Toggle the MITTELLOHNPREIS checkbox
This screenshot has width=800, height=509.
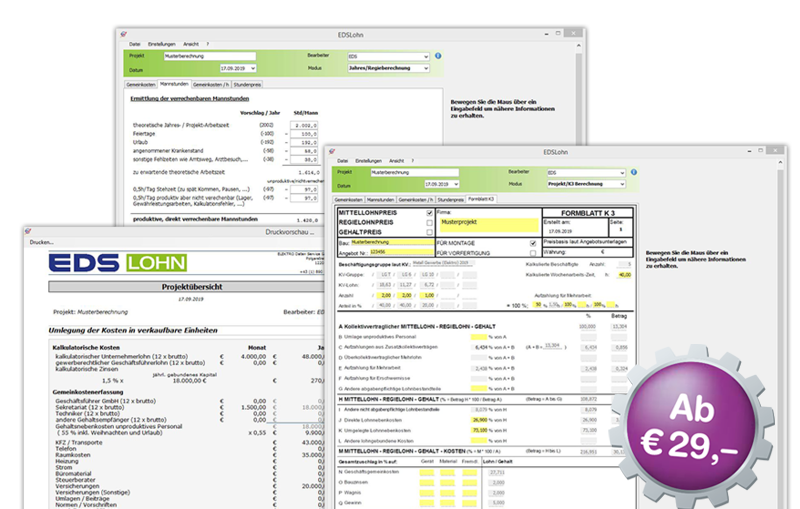[x=429, y=213]
